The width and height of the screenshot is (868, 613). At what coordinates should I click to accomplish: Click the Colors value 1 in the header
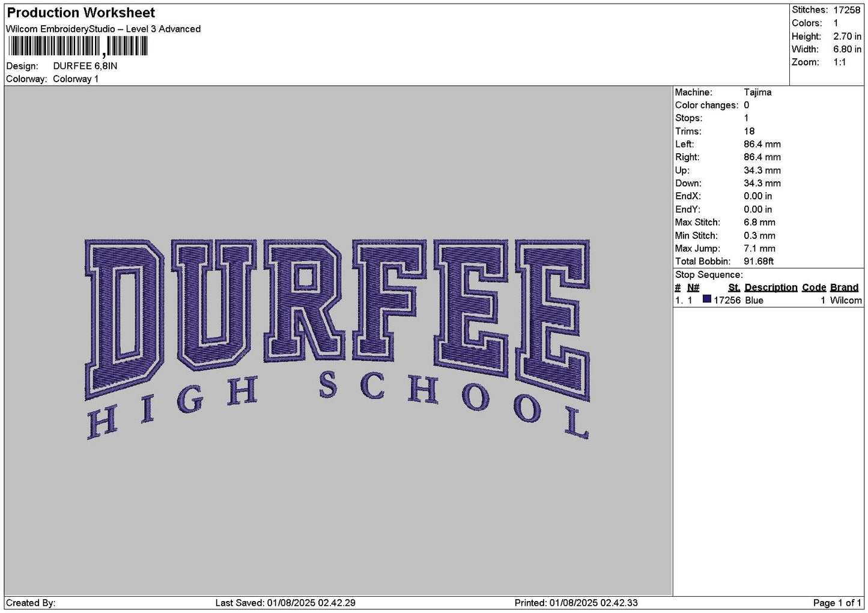pos(836,23)
